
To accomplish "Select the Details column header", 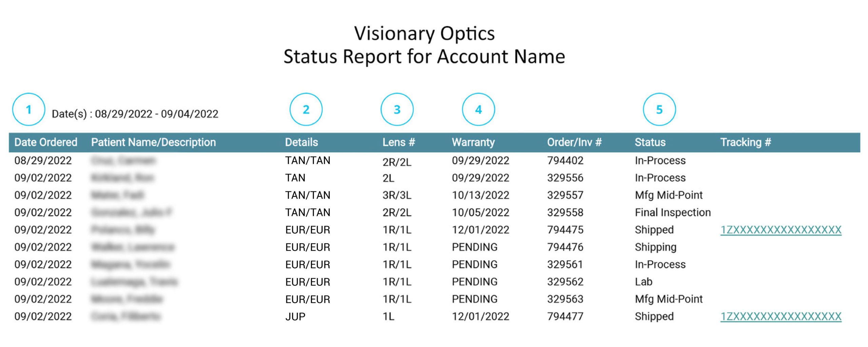I will click(x=301, y=142).
